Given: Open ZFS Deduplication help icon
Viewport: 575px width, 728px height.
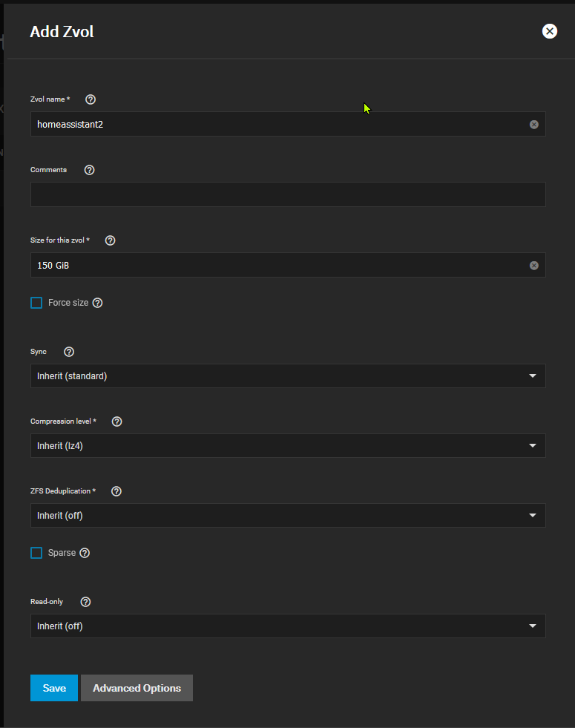Looking at the screenshot, I should click(x=116, y=491).
